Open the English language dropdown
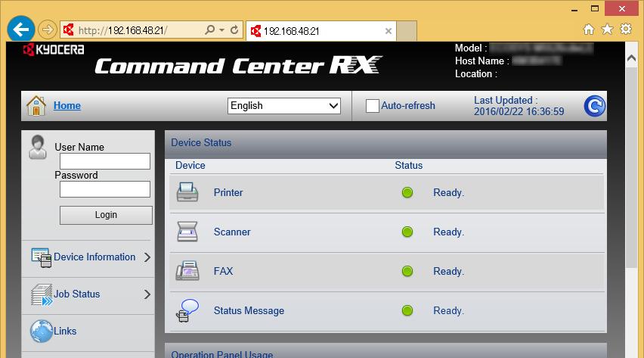 click(284, 106)
